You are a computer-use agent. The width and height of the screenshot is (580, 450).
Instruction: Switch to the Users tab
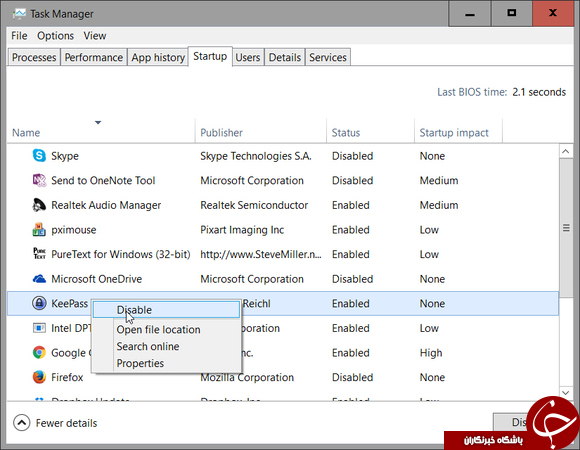point(248,57)
